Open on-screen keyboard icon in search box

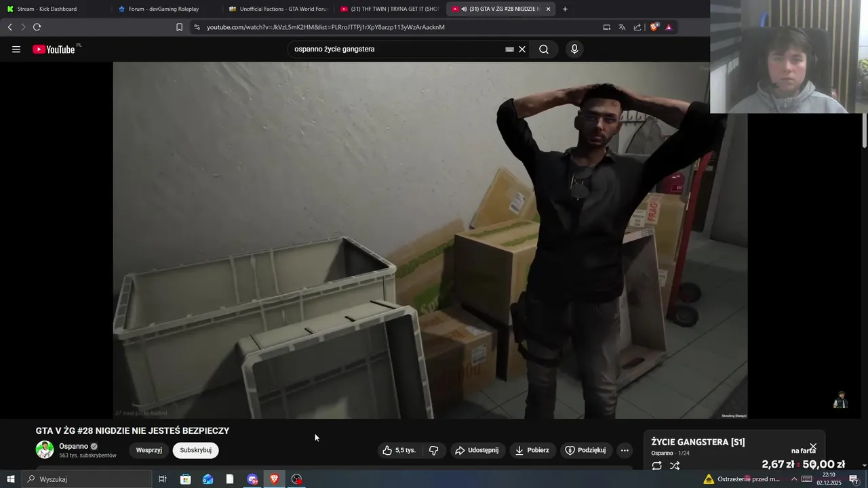509,49
